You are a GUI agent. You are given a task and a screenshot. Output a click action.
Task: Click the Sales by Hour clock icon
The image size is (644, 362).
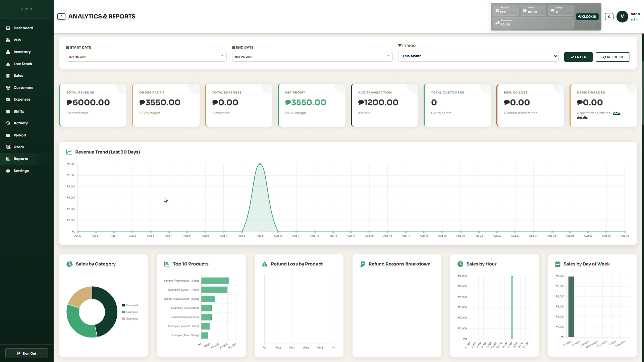pos(460,264)
